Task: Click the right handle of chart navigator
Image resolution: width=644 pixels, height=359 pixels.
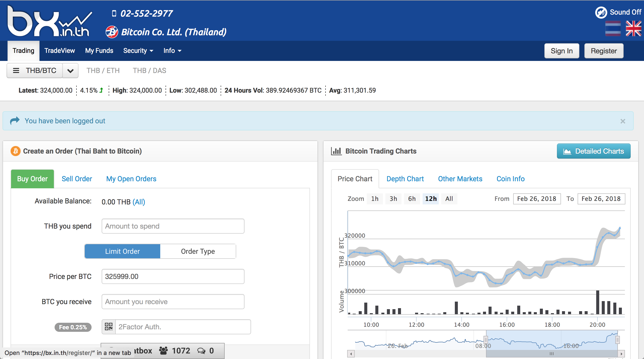Action: coord(617,340)
